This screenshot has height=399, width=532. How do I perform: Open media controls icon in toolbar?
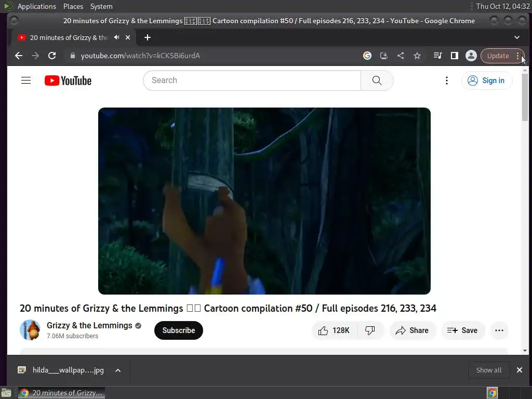point(437,56)
